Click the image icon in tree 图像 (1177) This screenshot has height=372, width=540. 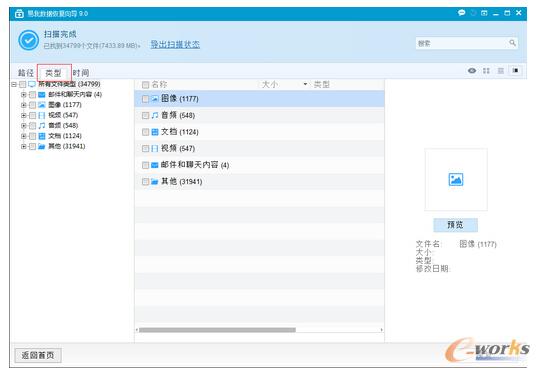pyautogui.click(x=42, y=105)
